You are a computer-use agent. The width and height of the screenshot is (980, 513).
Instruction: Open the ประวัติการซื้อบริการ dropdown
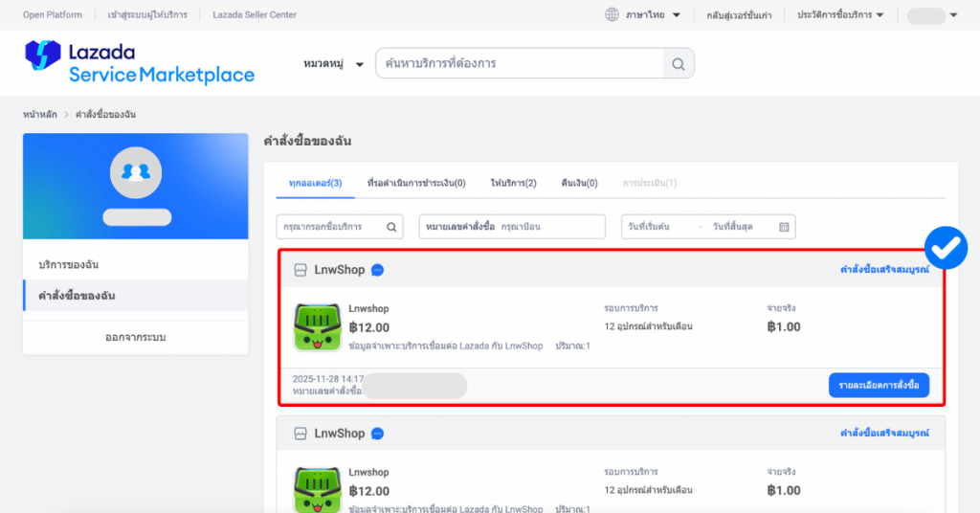pos(840,15)
